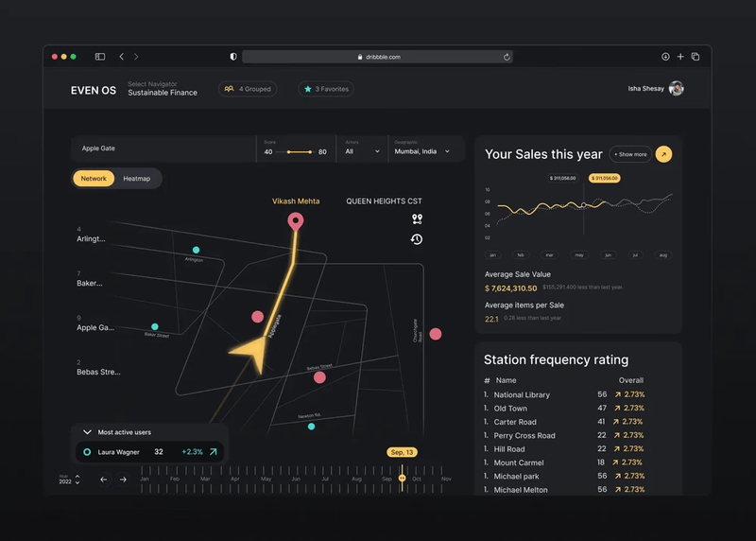The image size is (756, 541).
Task: Select the jan month chip
Action: click(x=492, y=254)
